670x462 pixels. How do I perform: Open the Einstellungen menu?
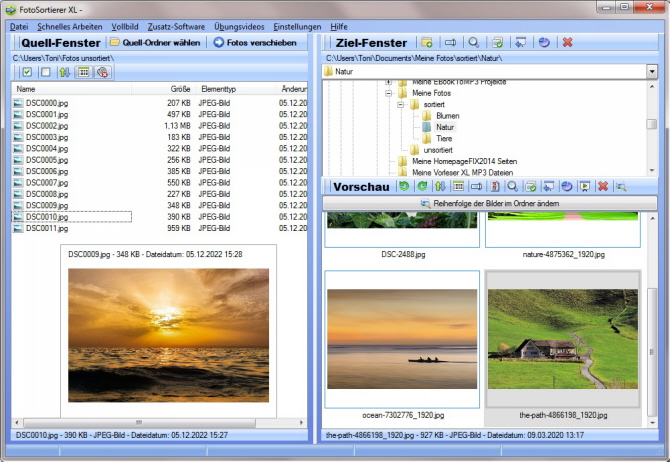pos(297,26)
